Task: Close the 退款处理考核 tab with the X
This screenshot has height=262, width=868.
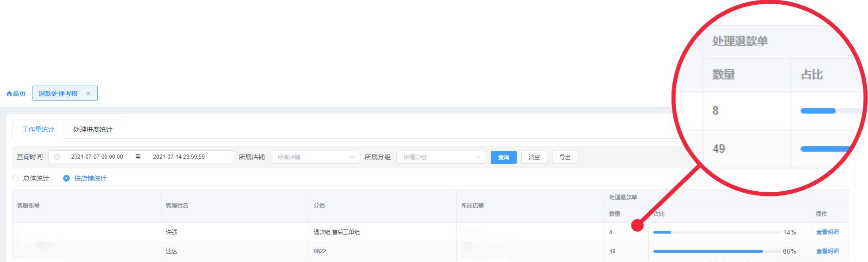Action: pyautogui.click(x=88, y=94)
